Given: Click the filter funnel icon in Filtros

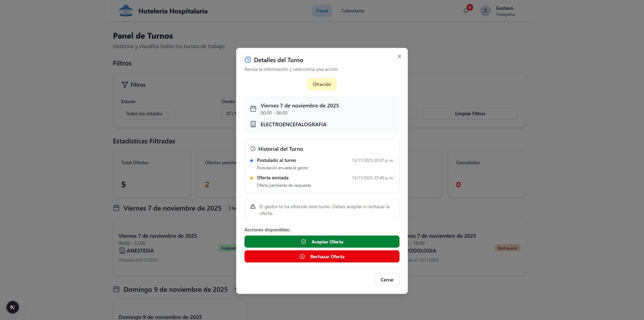Looking at the screenshot, I should 125,84.
